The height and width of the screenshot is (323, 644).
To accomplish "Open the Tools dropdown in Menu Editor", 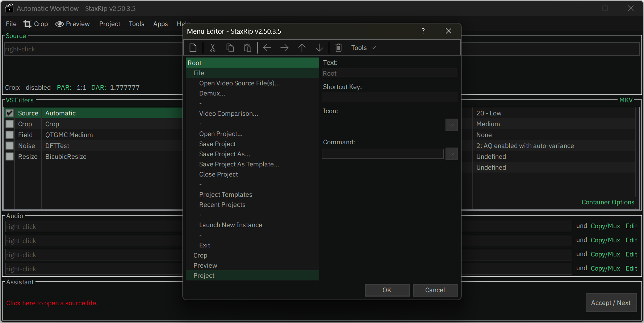I will click(x=363, y=48).
